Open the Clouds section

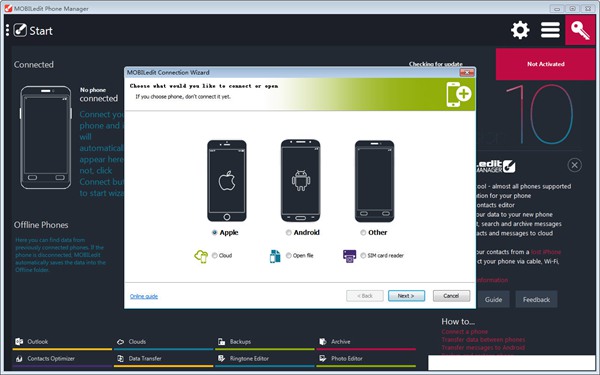(163, 342)
